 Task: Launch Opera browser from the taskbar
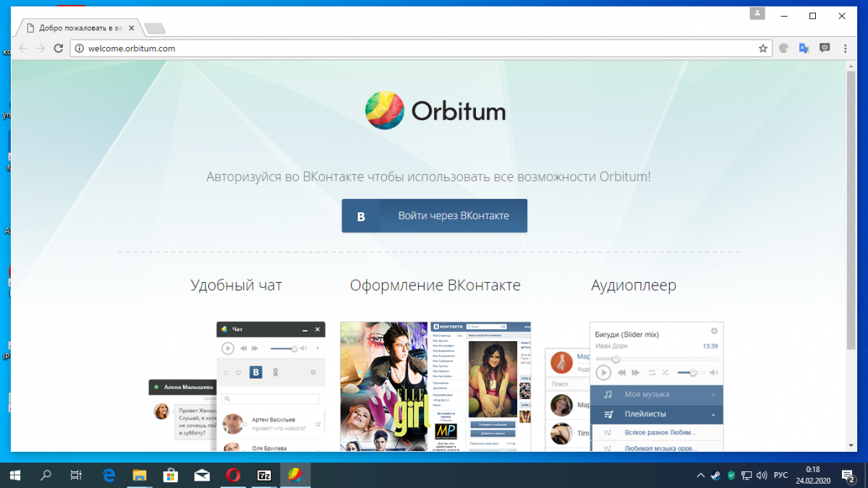click(233, 475)
